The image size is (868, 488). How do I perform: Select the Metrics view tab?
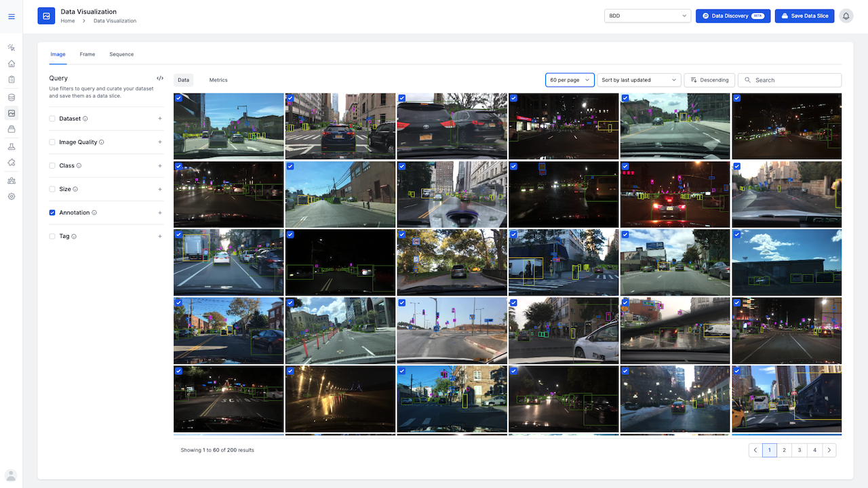(x=218, y=80)
